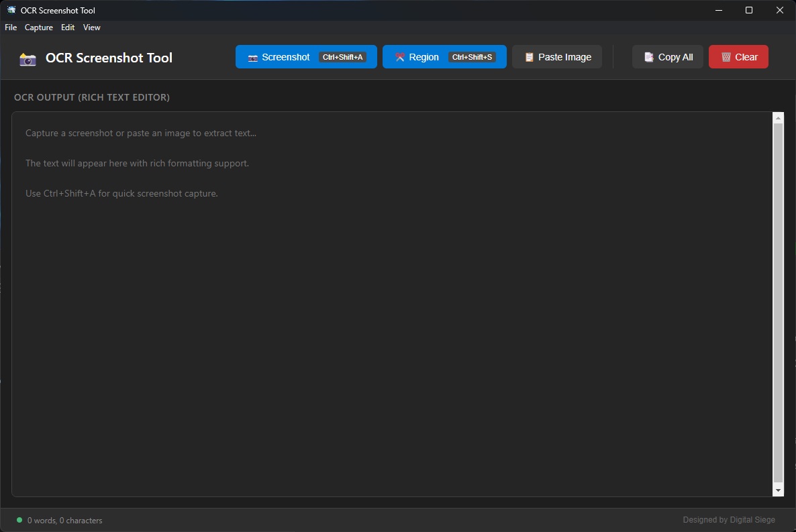Copy all extracted text
This screenshot has width=796, height=532.
pos(668,56)
